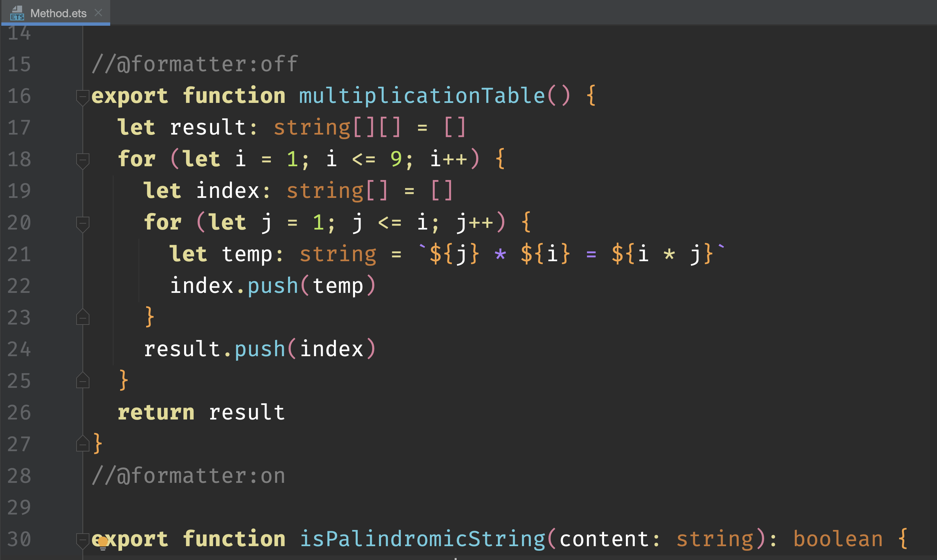Screen dimensions: 937x560
Task: Select the Method.ets editor tab
Action: click(58, 13)
